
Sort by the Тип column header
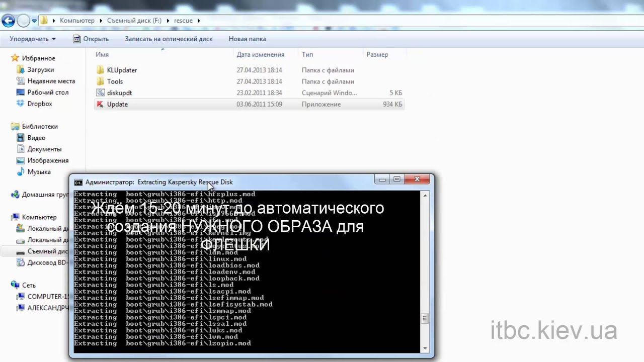(307, 54)
